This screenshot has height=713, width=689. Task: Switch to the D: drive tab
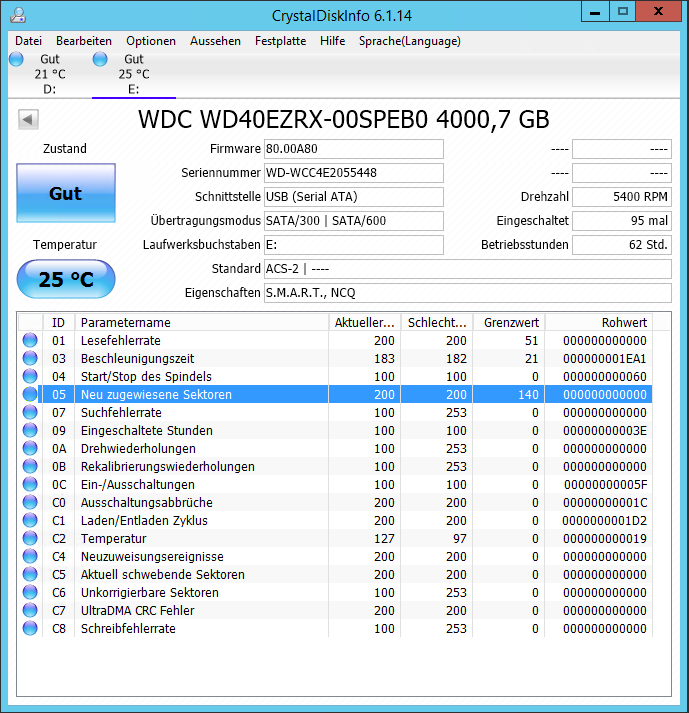50,74
